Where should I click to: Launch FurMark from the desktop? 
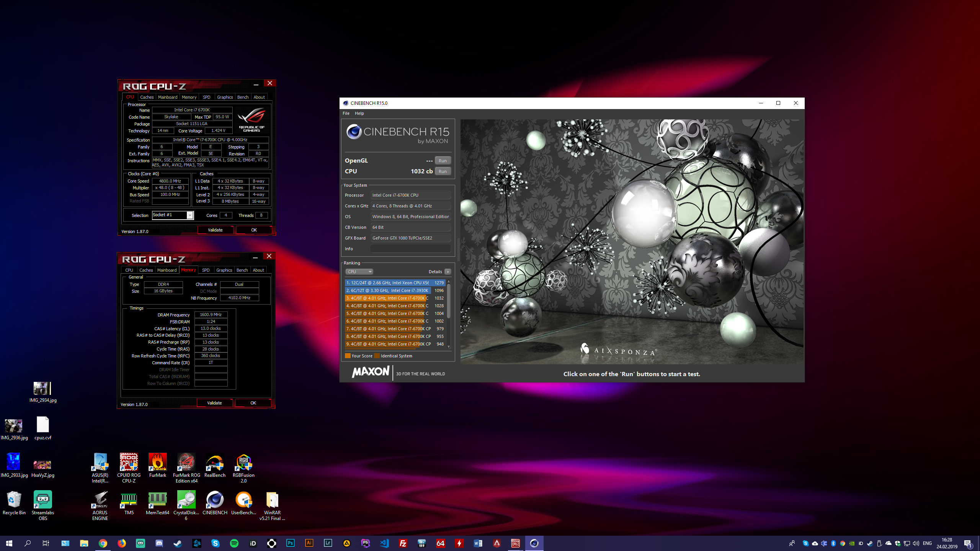pyautogui.click(x=157, y=465)
